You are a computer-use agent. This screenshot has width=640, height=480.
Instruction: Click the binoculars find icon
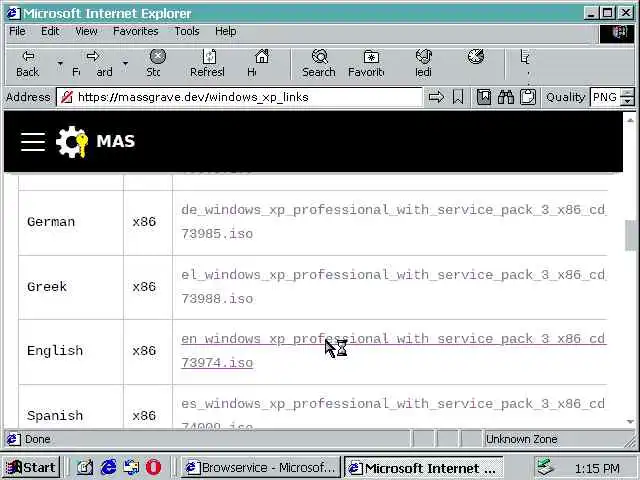(x=506, y=97)
